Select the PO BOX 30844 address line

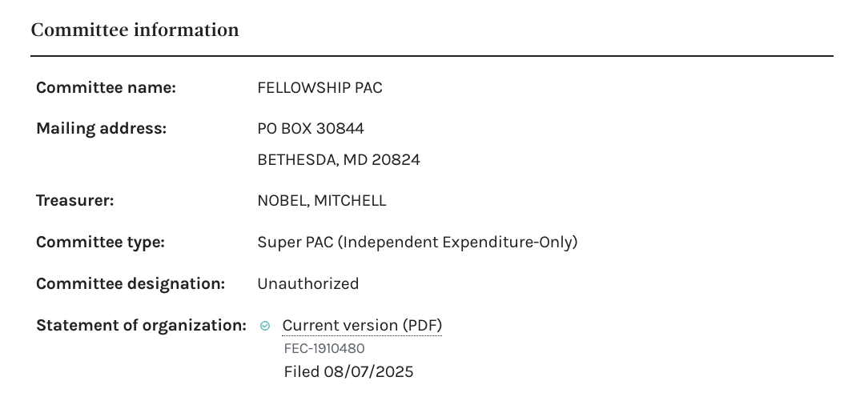coord(311,128)
